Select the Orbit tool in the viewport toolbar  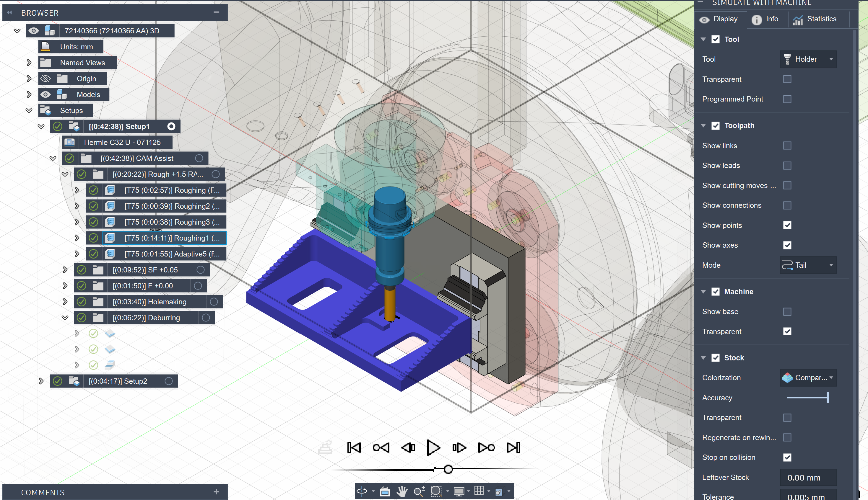tap(362, 491)
